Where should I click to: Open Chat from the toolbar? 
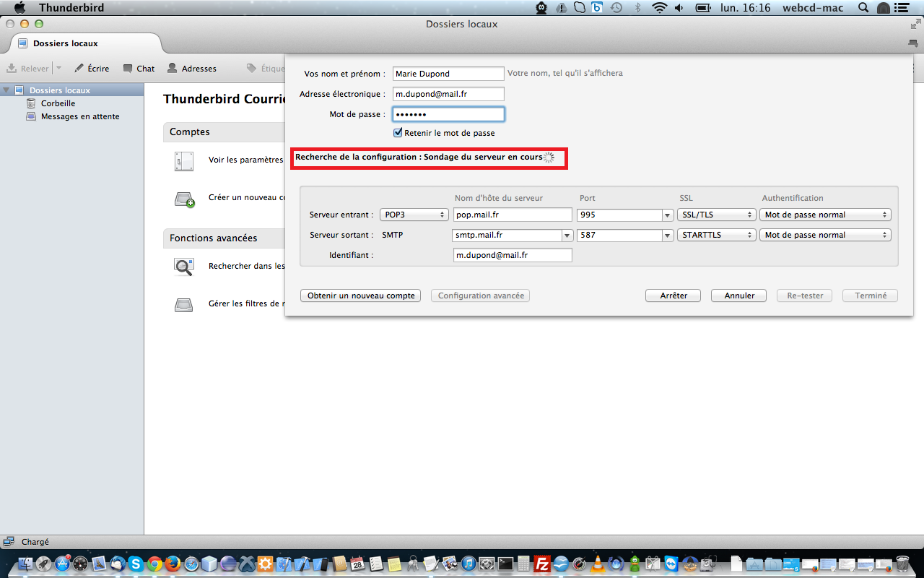click(x=139, y=69)
